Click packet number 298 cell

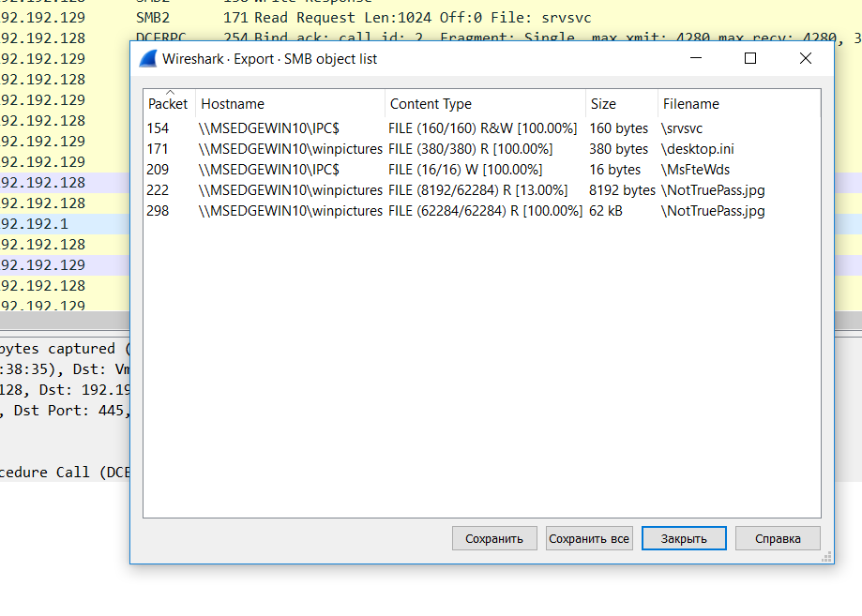tap(158, 211)
